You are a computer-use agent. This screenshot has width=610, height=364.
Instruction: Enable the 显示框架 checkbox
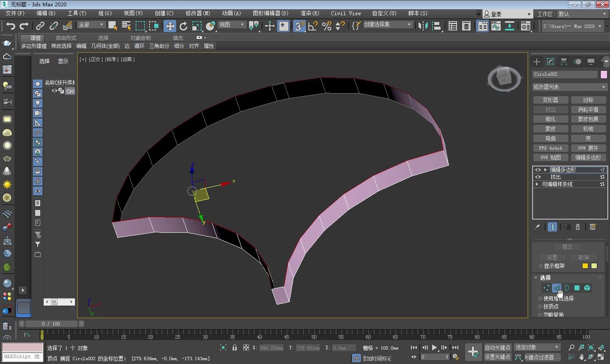click(541, 266)
